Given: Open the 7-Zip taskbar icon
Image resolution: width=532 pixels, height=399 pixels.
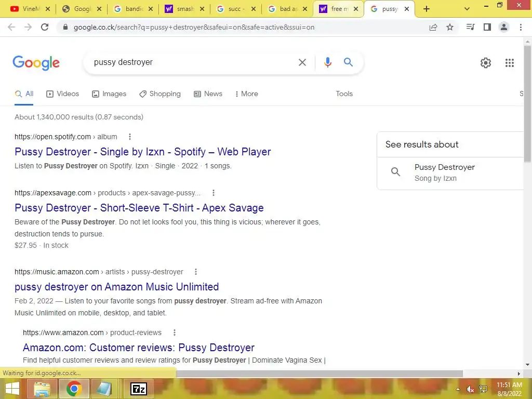Looking at the screenshot, I should 138,389.
